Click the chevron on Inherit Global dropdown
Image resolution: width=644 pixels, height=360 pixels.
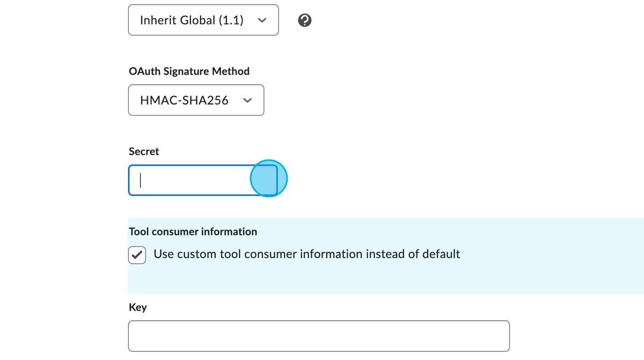262,20
